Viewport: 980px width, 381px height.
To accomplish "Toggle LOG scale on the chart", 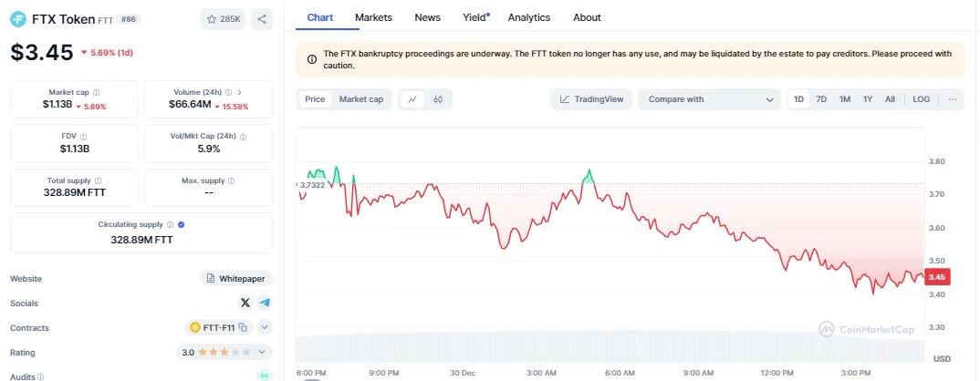I will click(x=922, y=99).
